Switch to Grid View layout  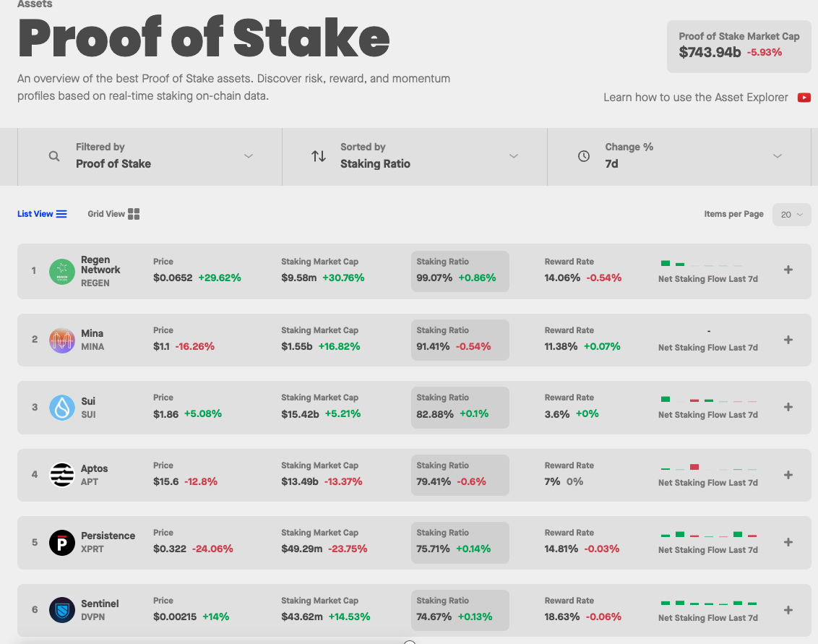coord(113,214)
